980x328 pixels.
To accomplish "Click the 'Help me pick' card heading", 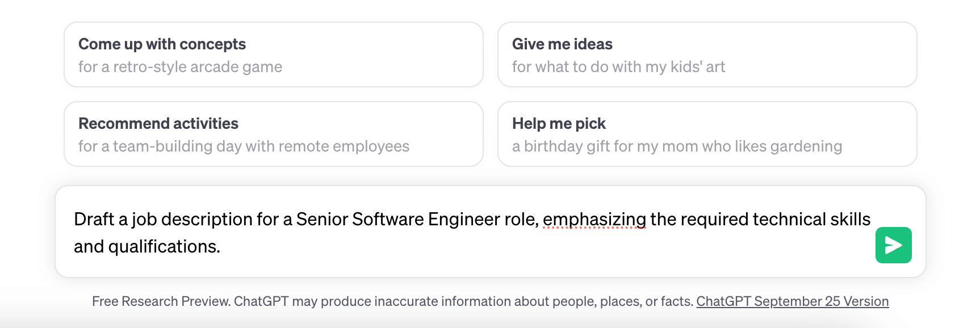I will 559,123.
